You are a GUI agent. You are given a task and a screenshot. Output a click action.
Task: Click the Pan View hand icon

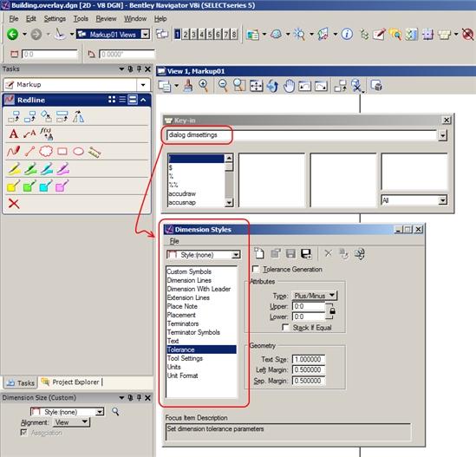(289, 86)
